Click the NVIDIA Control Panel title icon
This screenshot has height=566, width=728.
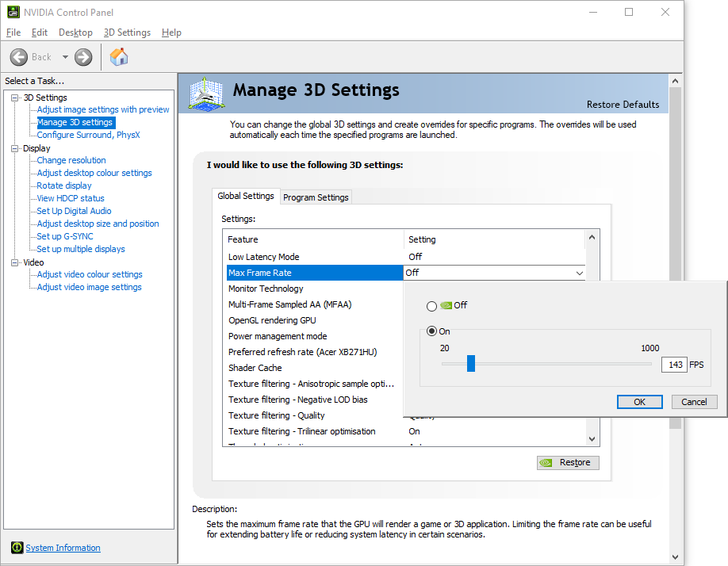13,12
